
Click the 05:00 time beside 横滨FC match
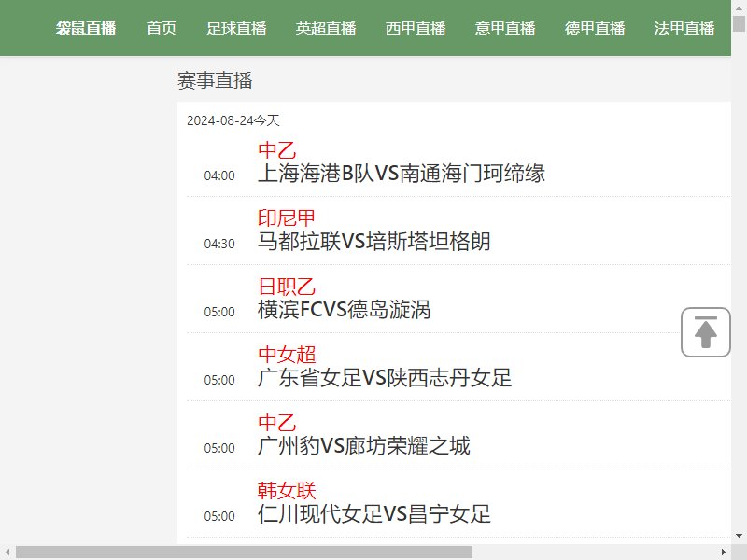tap(219, 312)
